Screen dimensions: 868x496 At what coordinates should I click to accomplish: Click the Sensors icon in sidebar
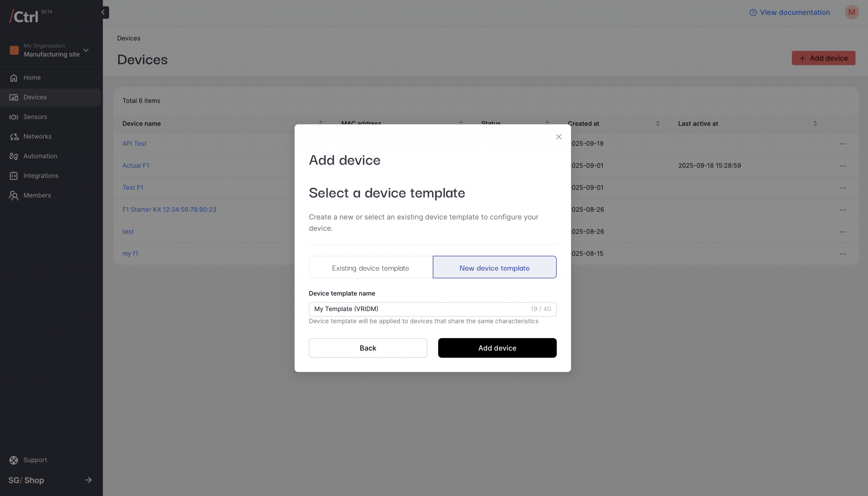pyautogui.click(x=14, y=117)
